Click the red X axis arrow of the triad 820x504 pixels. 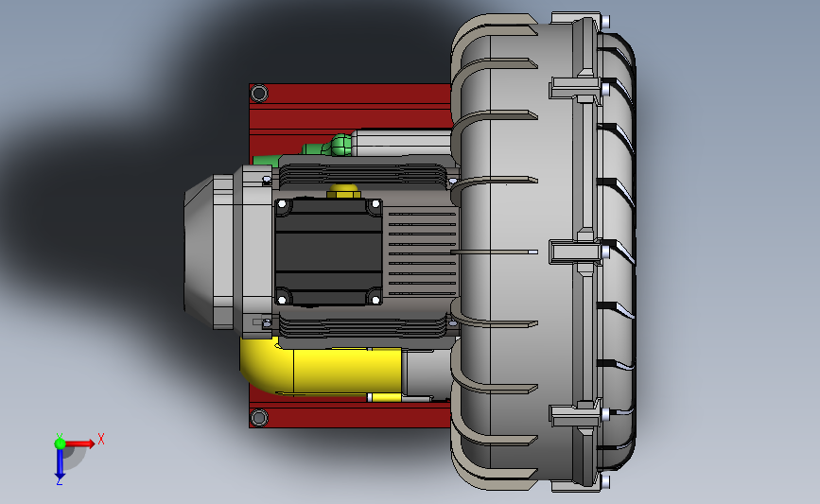click(x=80, y=443)
